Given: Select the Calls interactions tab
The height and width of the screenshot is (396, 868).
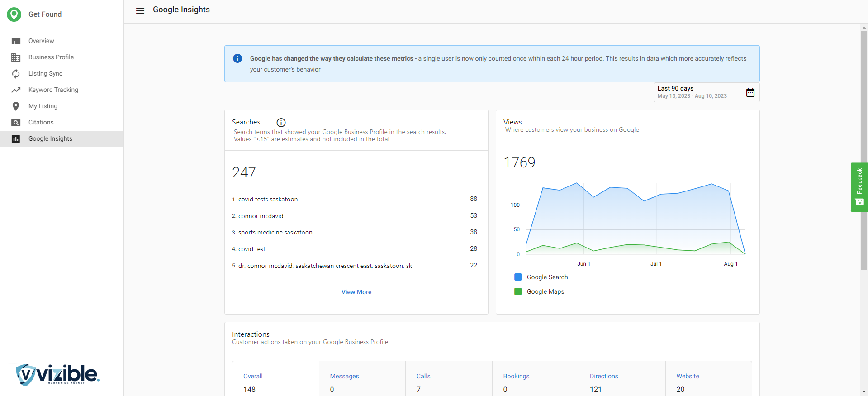Looking at the screenshot, I should pyautogui.click(x=448, y=382).
